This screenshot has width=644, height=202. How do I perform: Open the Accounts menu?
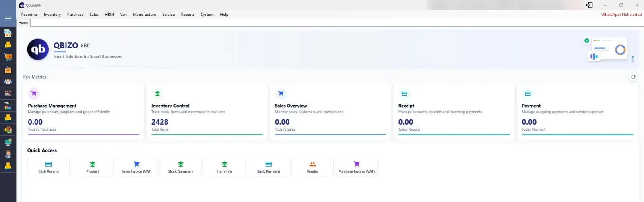pos(29,15)
